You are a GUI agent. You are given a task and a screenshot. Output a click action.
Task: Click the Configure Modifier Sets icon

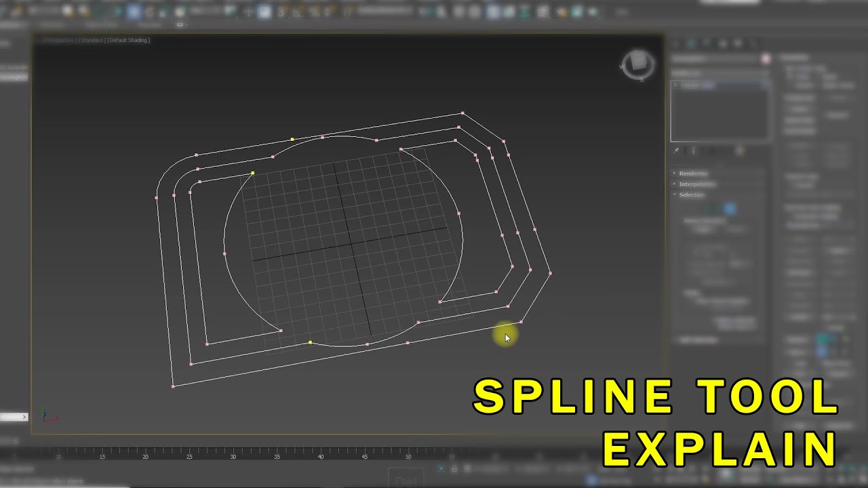[741, 150]
